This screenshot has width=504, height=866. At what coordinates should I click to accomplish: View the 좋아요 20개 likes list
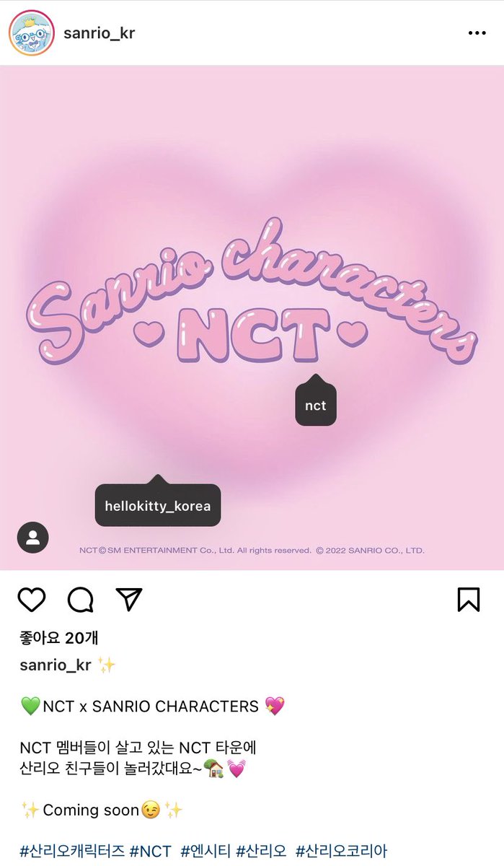59,638
